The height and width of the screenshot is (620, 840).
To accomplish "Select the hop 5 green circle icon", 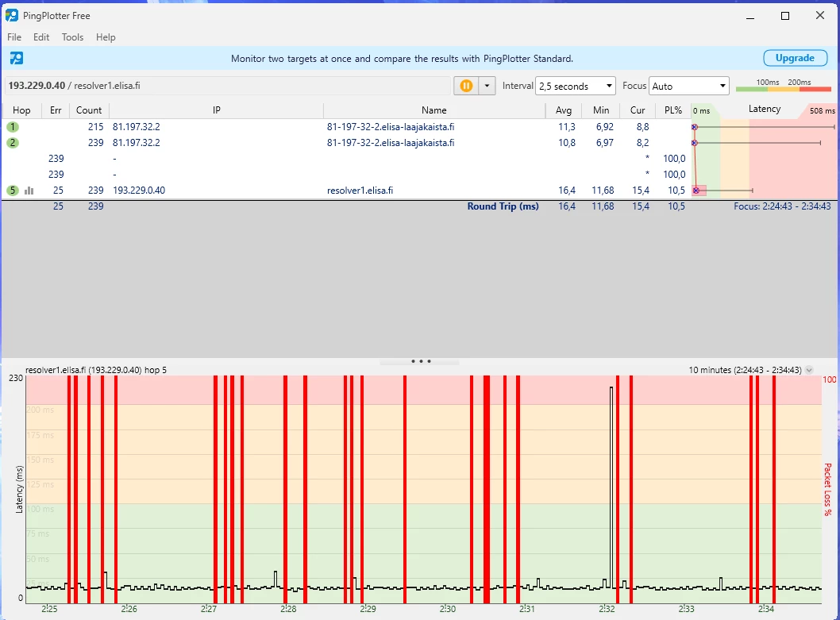I will point(13,191).
